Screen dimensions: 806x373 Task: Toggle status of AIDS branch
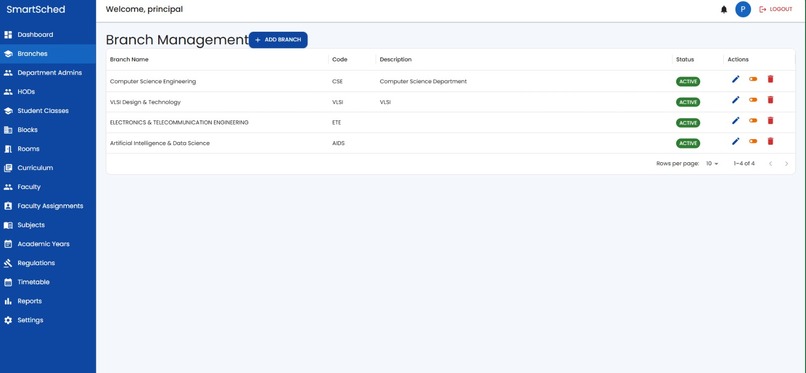[753, 141]
